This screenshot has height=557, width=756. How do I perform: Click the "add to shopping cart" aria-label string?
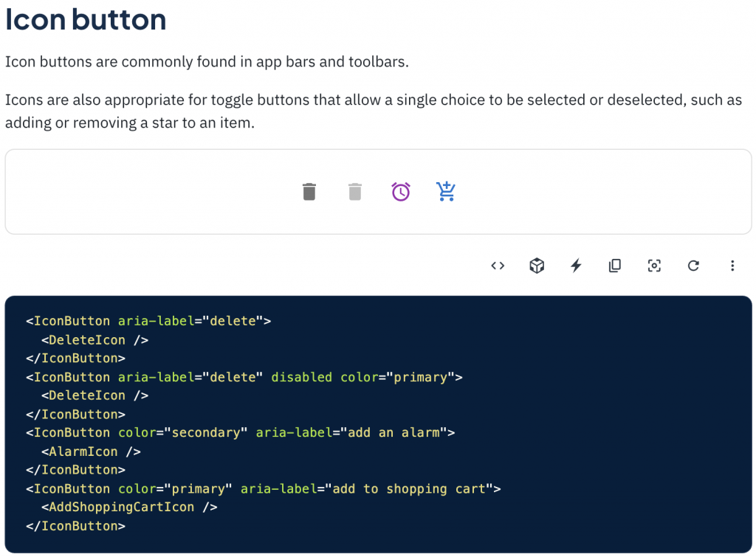tap(409, 488)
